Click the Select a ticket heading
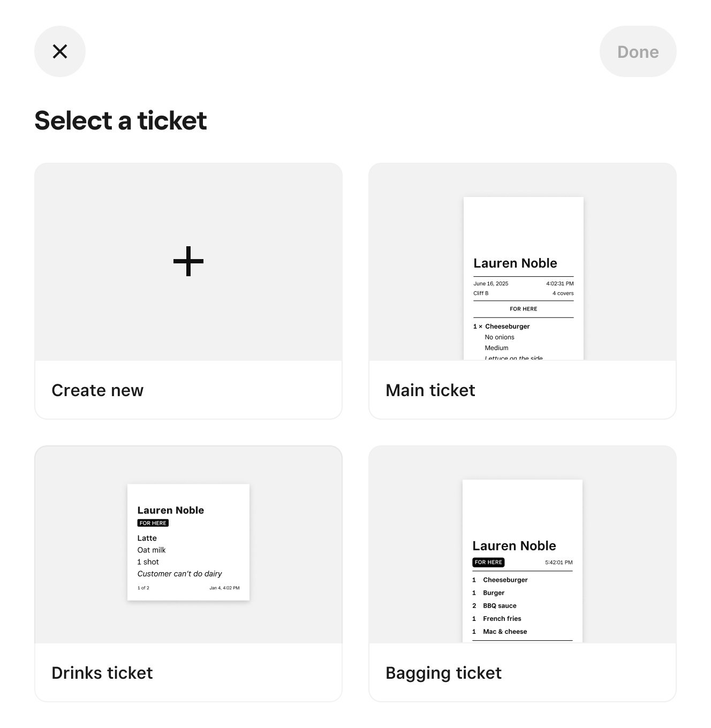 point(120,120)
